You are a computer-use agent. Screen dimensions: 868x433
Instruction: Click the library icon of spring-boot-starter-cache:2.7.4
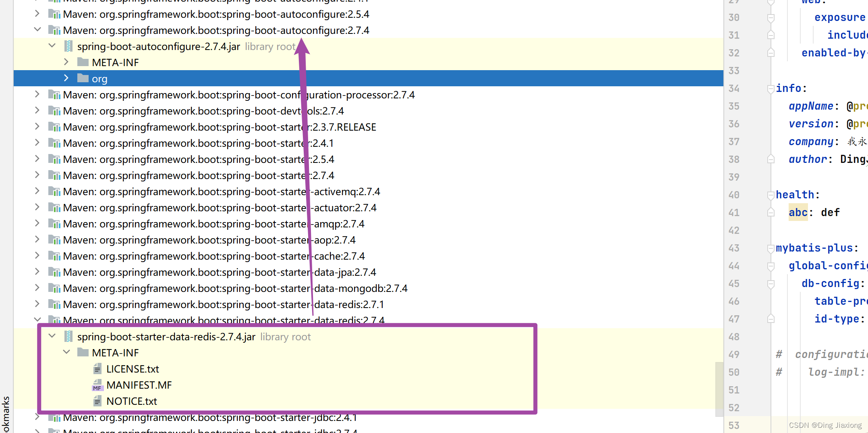click(x=54, y=256)
